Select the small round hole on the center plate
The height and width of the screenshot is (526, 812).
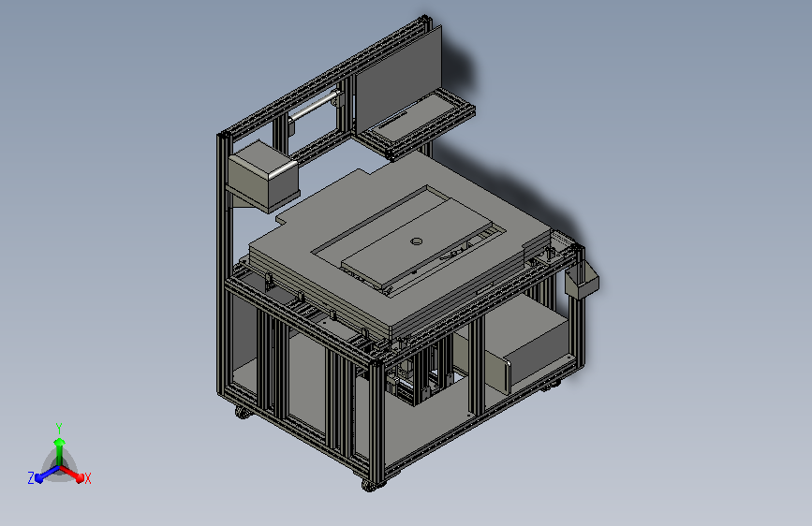point(417,241)
